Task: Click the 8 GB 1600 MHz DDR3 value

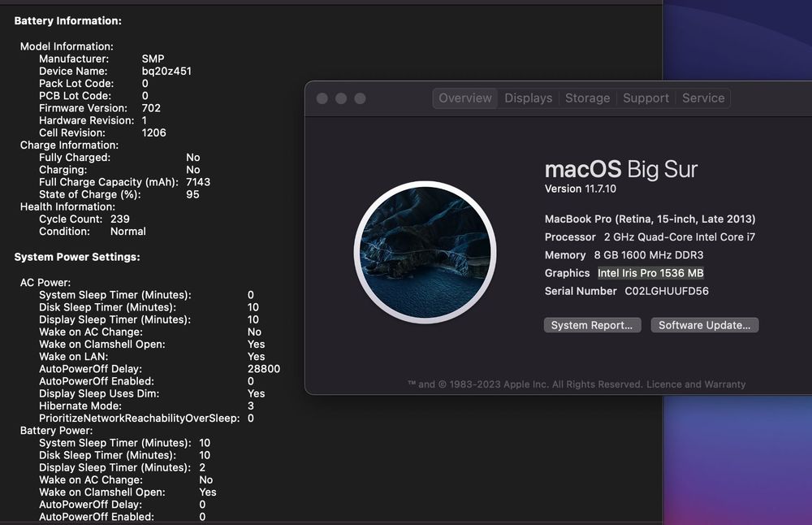Action: 648,255
